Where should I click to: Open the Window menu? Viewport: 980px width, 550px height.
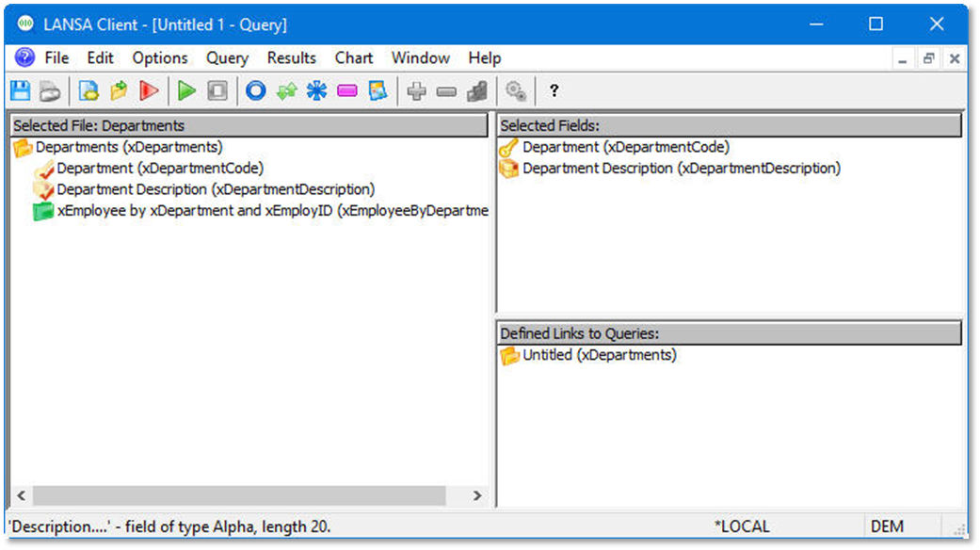420,58
